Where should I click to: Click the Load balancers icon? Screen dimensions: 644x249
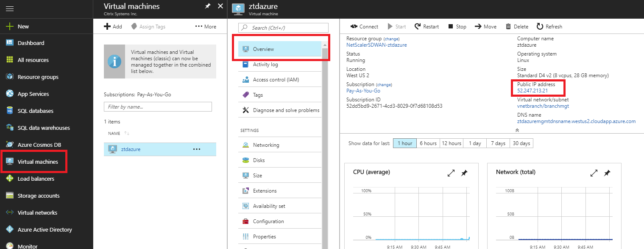pos(10,179)
